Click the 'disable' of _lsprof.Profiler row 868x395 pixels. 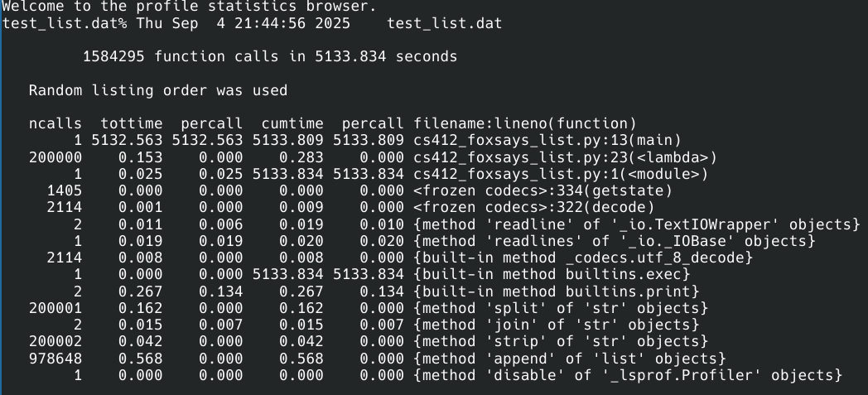click(628, 375)
